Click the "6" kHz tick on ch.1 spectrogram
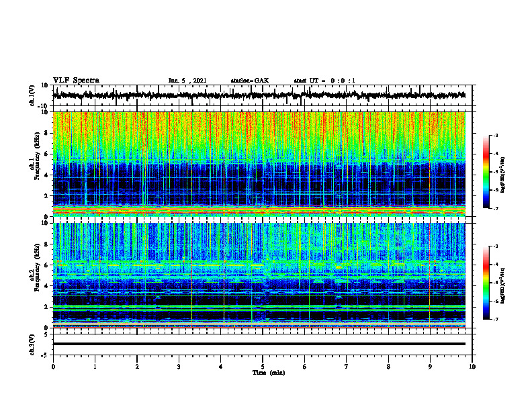Viewport: 532px width, 411px height. point(47,154)
